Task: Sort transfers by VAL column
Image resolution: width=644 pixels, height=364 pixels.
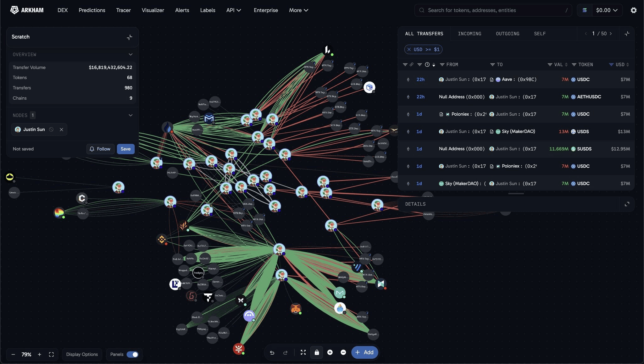Action: 566,64
